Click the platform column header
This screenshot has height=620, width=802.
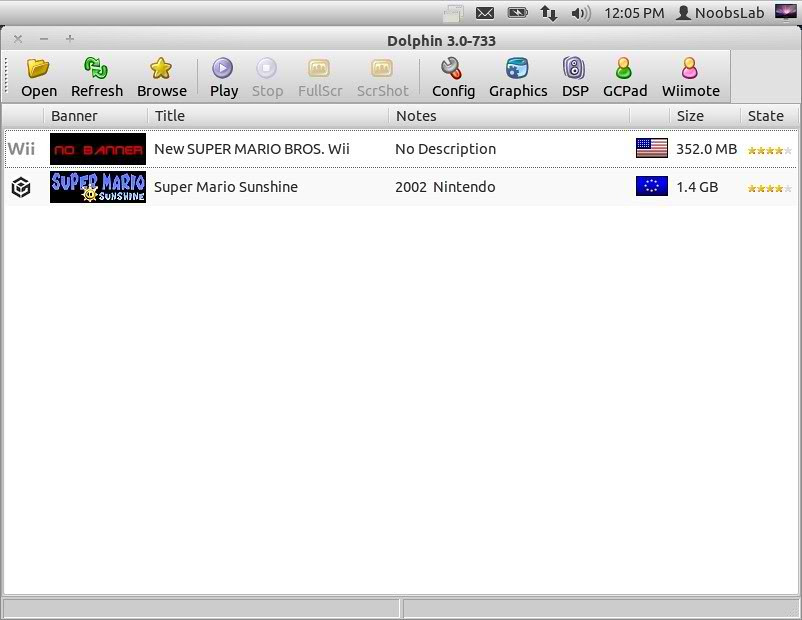pyautogui.click(x=24, y=116)
